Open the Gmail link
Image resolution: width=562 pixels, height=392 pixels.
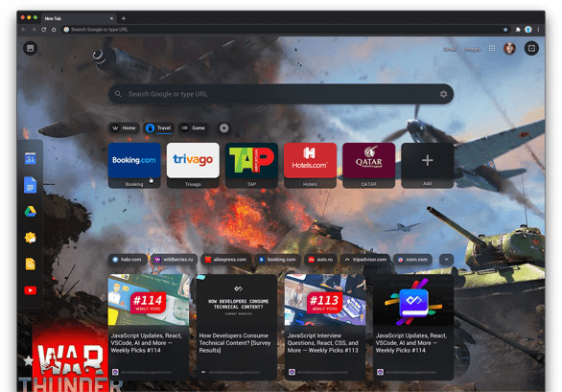click(450, 49)
